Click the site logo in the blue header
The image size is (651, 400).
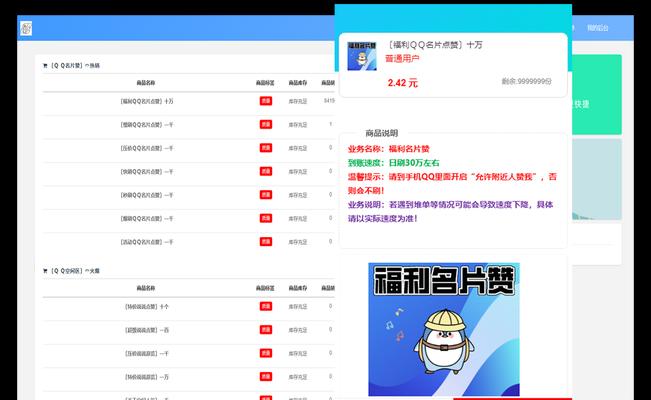pyautogui.click(x=26, y=28)
